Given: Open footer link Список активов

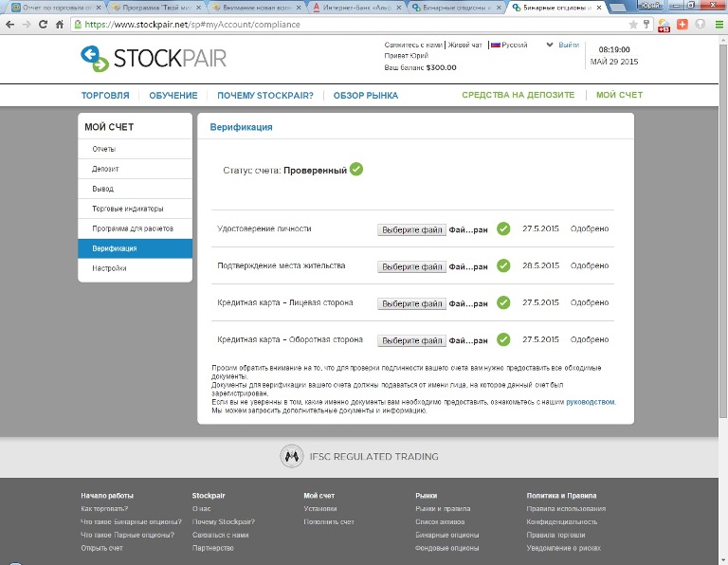Looking at the screenshot, I should pyautogui.click(x=440, y=521).
